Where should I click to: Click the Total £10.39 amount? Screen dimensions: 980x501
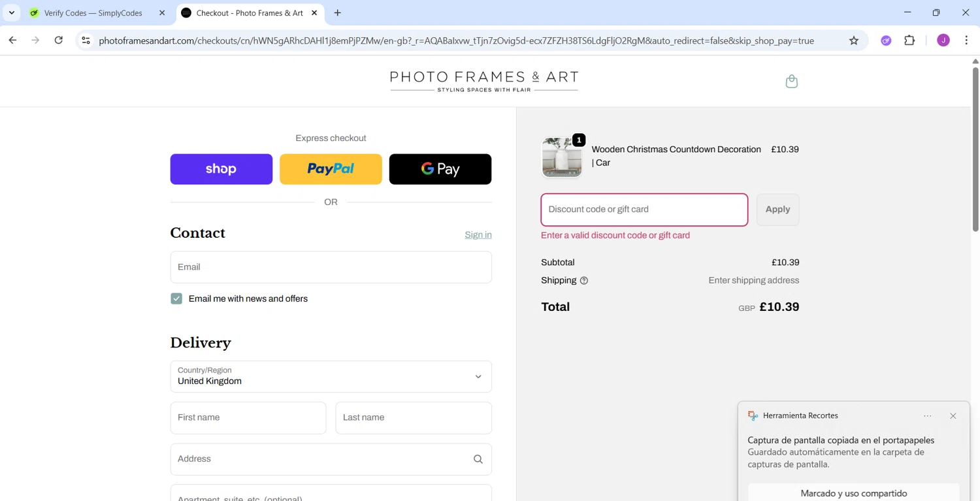(779, 307)
